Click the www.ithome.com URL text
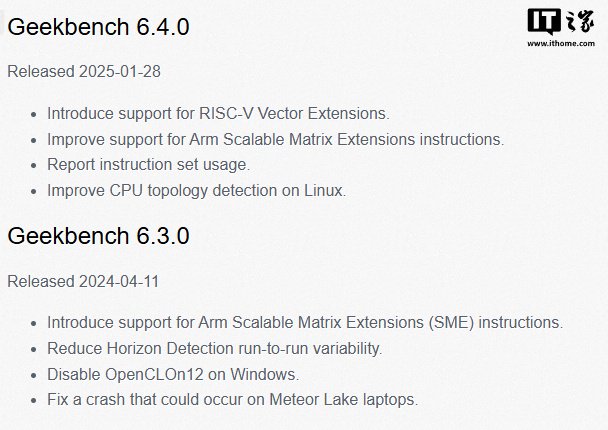Viewport: 608px width, 430px height. (x=560, y=45)
